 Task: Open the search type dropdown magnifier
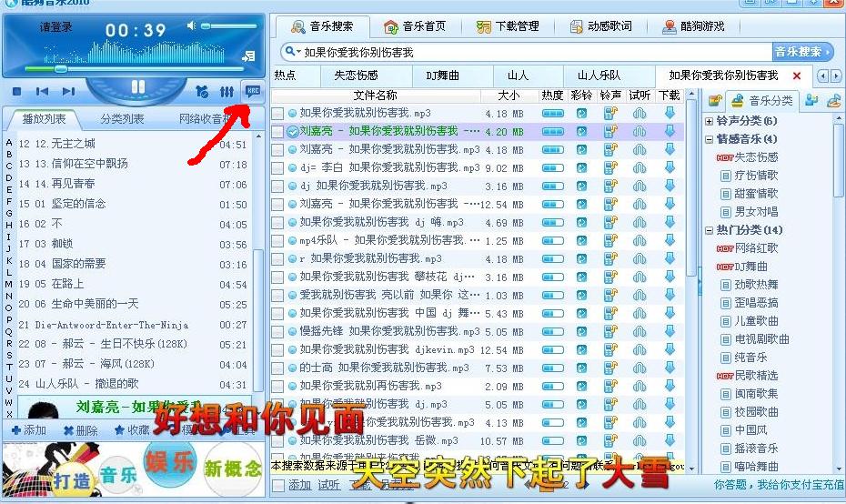click(292, 52)
